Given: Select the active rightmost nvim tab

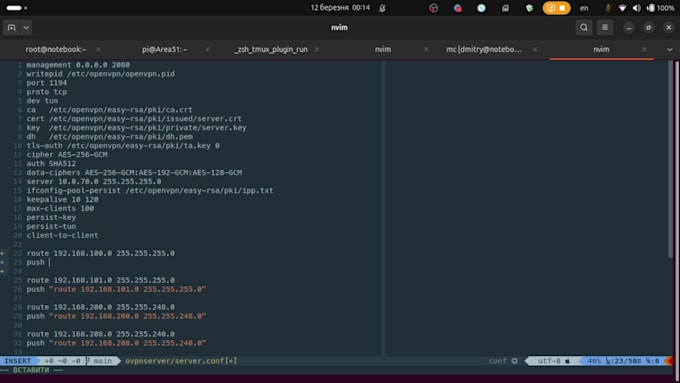Looking at the screenshot, I should pyautogui.click(x=601, y=49).
